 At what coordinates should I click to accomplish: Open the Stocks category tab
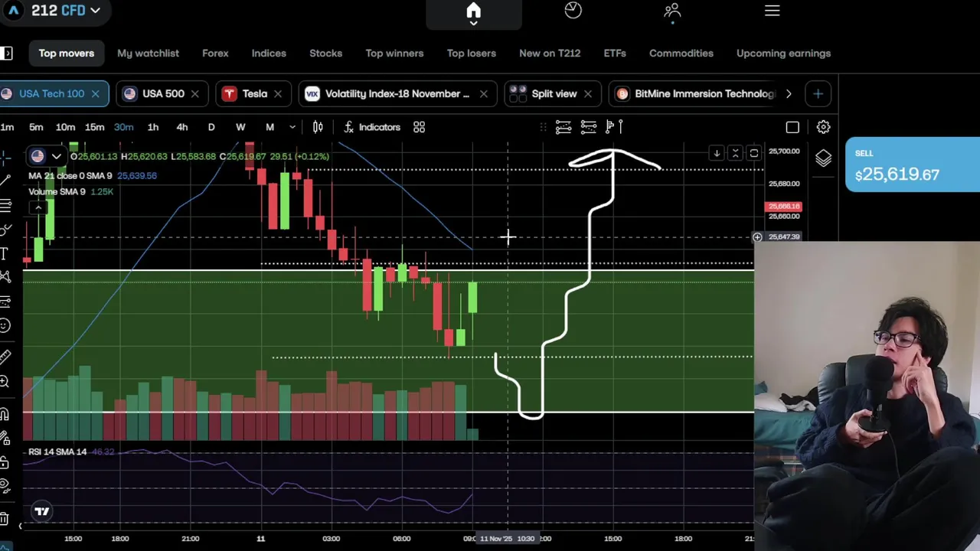pos(325,54)
